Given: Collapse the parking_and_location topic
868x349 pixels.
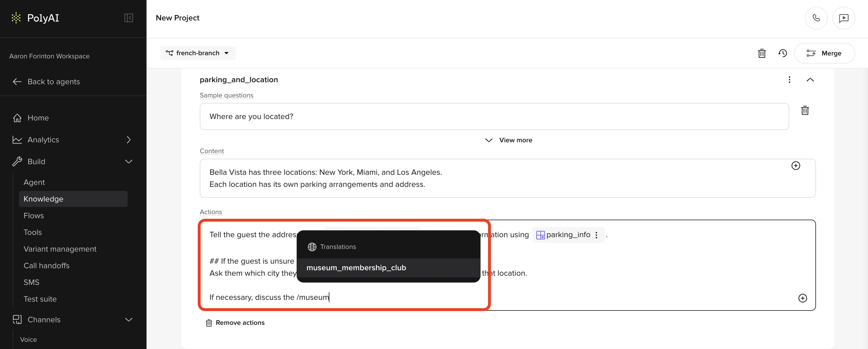Looking at the screenshot, I should [x=810, y=80].
